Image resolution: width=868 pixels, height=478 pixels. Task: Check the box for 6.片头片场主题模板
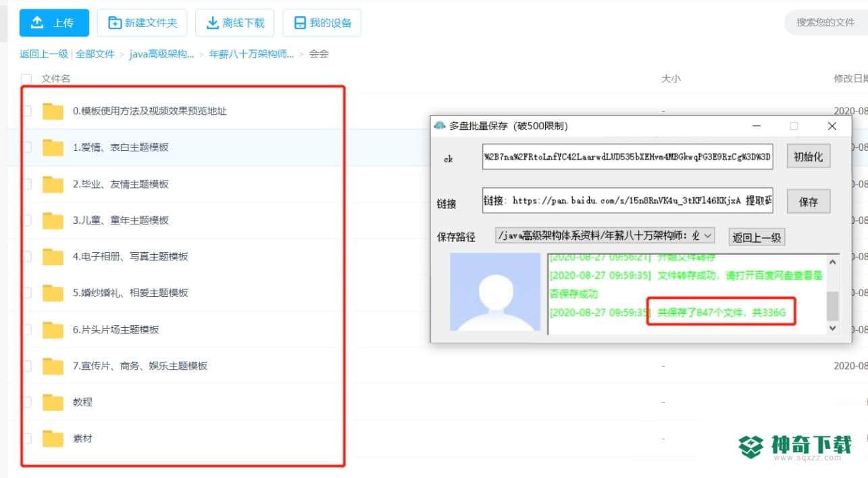point(26,329)
